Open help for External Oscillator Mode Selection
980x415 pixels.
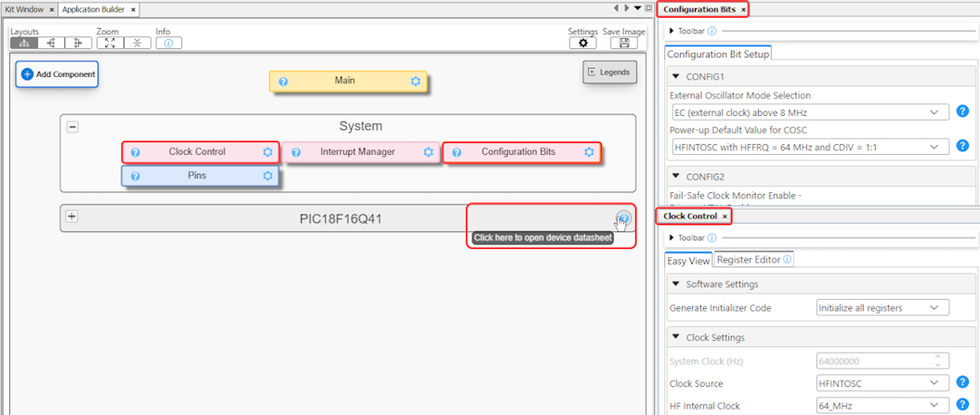coord(963,112)
